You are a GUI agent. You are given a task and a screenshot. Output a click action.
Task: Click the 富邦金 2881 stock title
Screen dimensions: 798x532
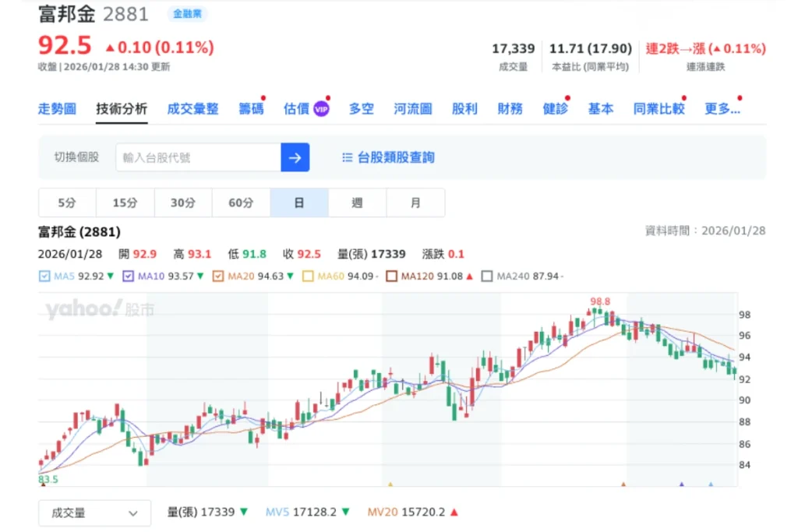click(94, 14)
